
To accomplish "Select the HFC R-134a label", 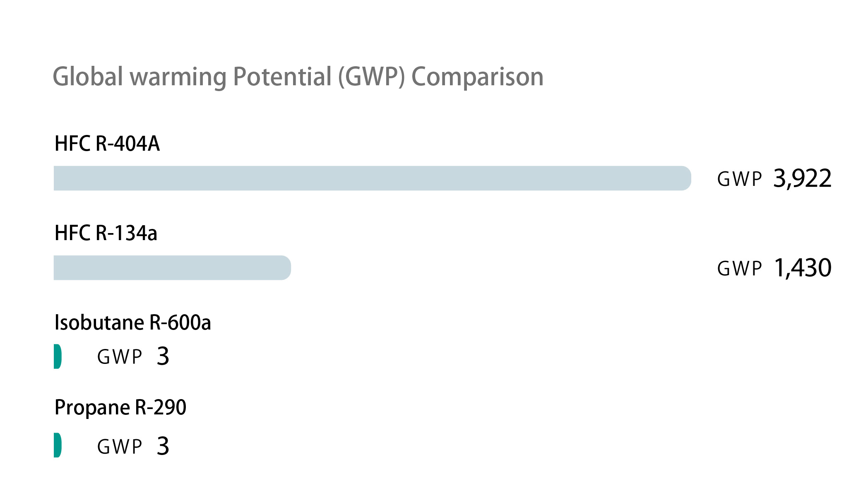I will pos(106,233).
